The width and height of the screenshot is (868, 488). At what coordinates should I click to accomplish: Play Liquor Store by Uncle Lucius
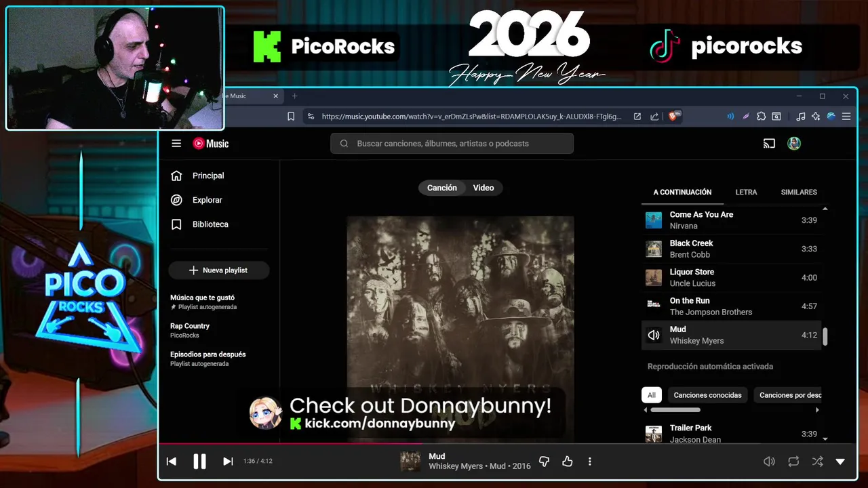click(731, 277)
